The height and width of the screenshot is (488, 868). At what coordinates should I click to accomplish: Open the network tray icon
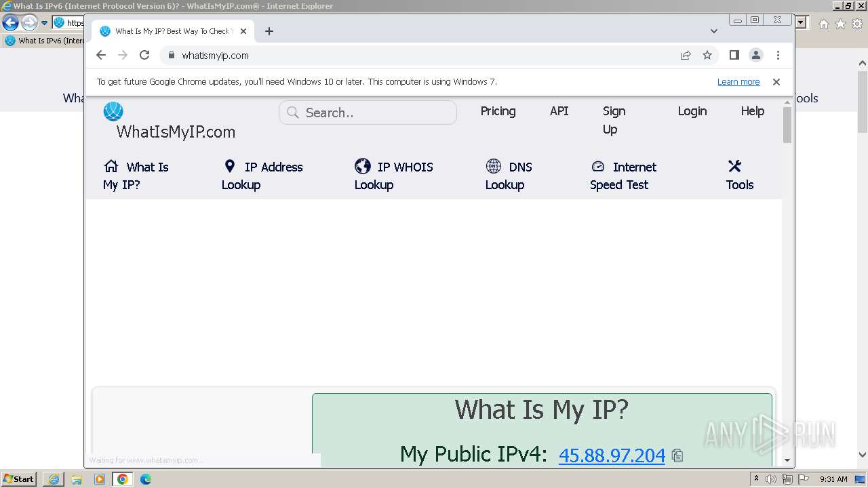(x=787, y=479)
